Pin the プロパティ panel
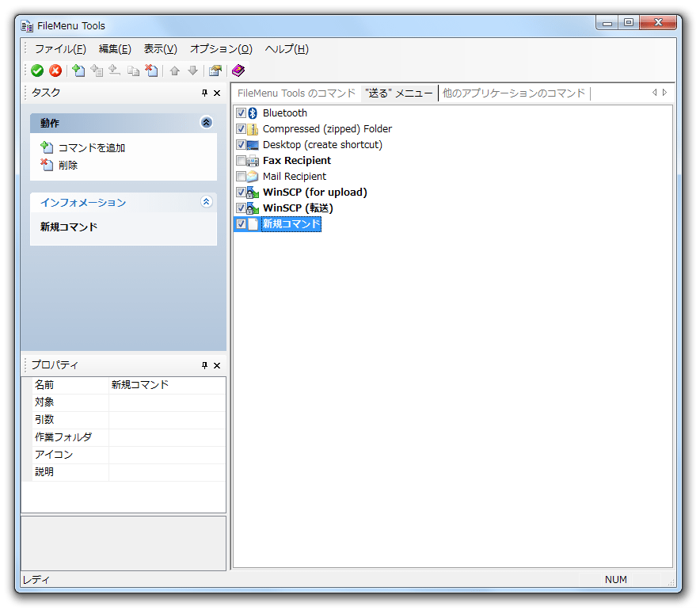This screenshot has width=700, height=610. (x=204, y=365)
